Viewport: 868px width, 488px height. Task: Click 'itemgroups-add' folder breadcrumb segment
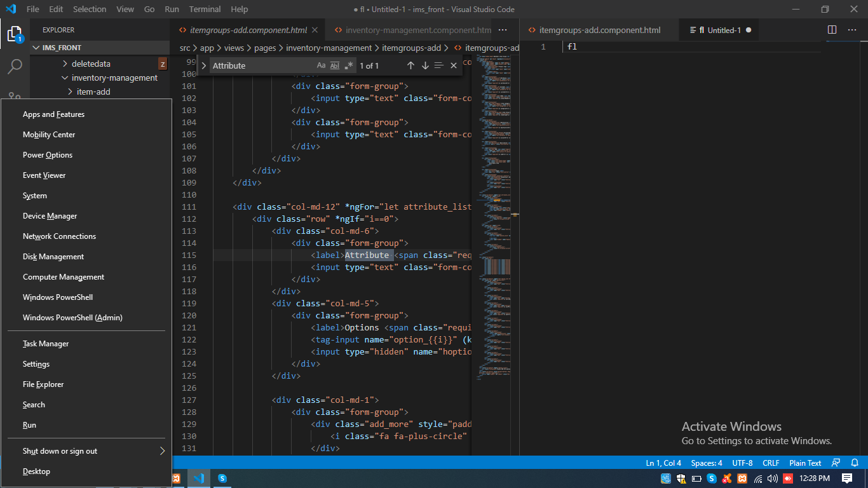pos(411,48)
